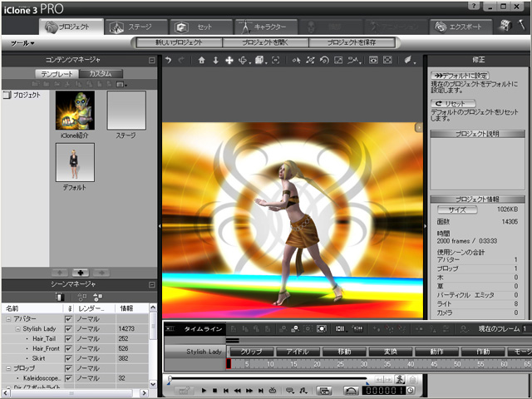Click the デフォルトに設定 button
532x399 pixels.
[461, 76]
